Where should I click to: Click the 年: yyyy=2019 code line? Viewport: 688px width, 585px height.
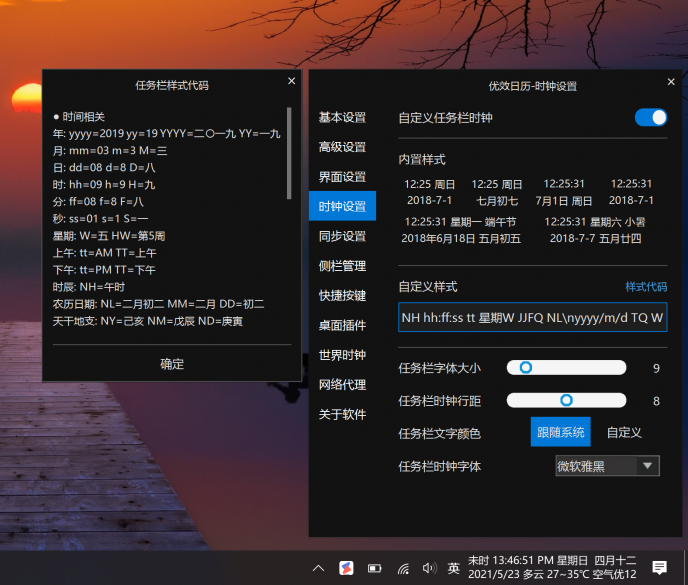[166, 133]
